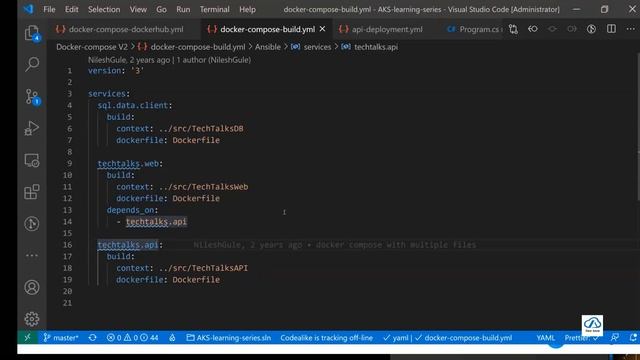Click the Ansible breadcrumb
This screenshot has width=640, height=360.
(x=268, y=47)
